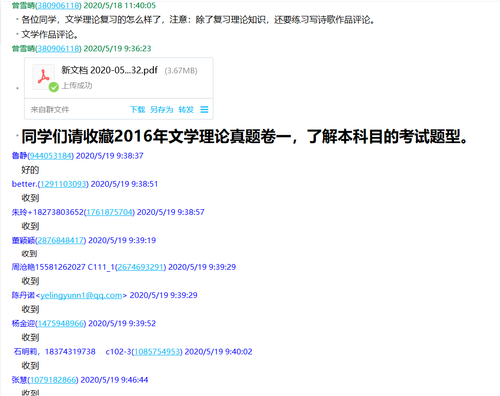Click 上传成功 status text

(x=77, y=86)
